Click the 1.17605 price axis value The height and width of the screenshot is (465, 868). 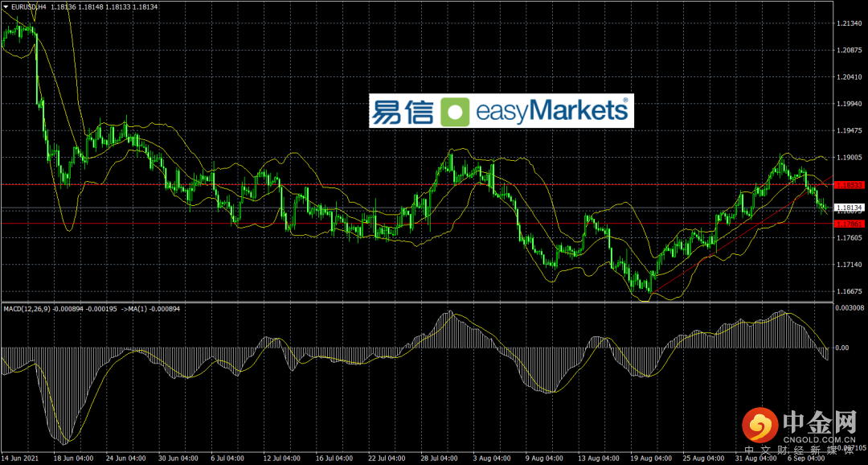pos(850,238)
